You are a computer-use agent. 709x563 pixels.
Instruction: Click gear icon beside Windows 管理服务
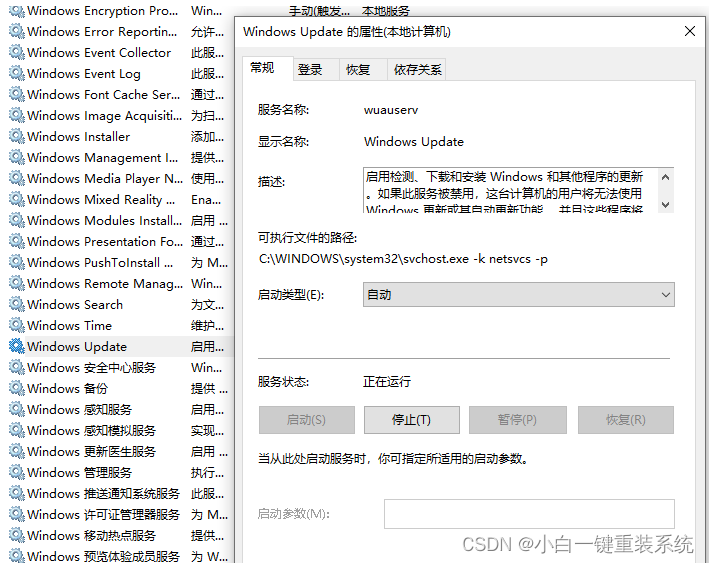[x=17, y=472]
